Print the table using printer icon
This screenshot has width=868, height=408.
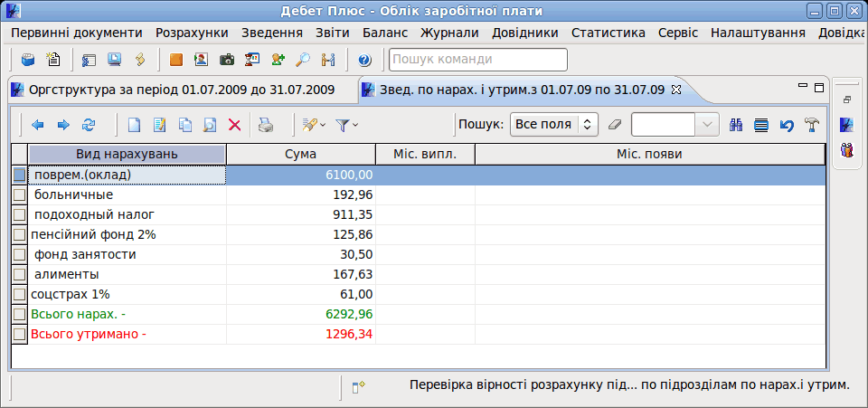tap(266, 125)
